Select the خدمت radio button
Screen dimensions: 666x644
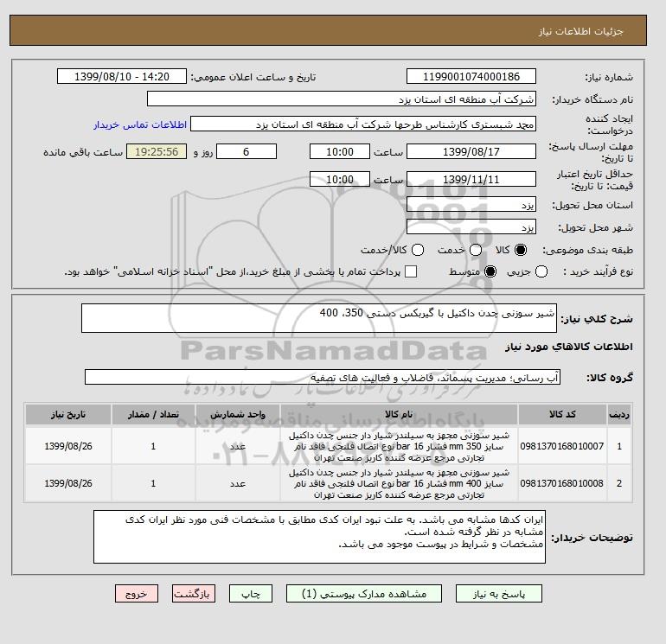476,250
